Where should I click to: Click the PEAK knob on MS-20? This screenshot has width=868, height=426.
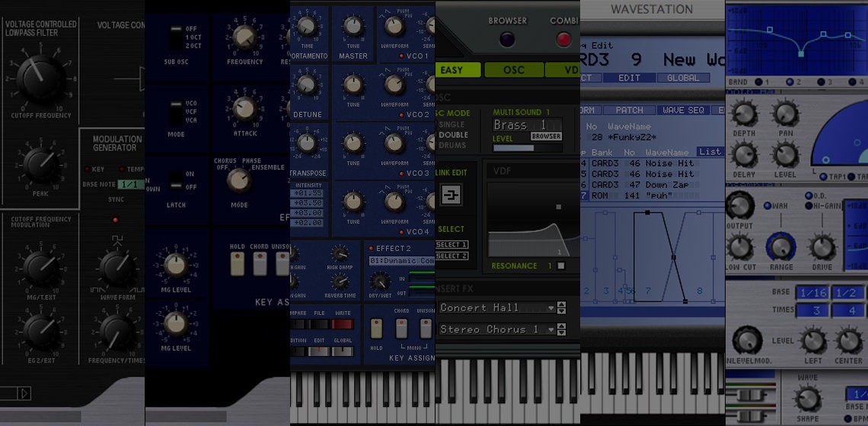[40, 165]
